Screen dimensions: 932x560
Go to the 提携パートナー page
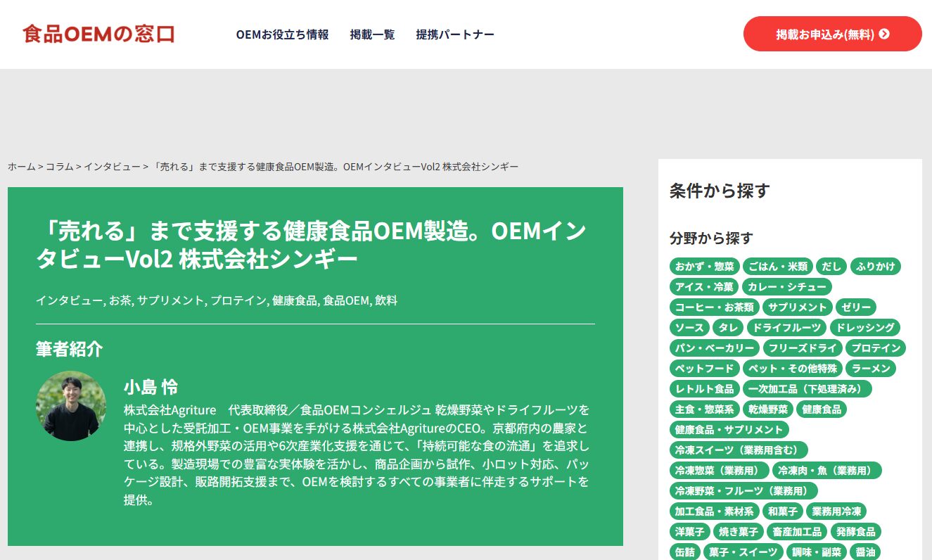pyautogui.click(x=454, y=34)
